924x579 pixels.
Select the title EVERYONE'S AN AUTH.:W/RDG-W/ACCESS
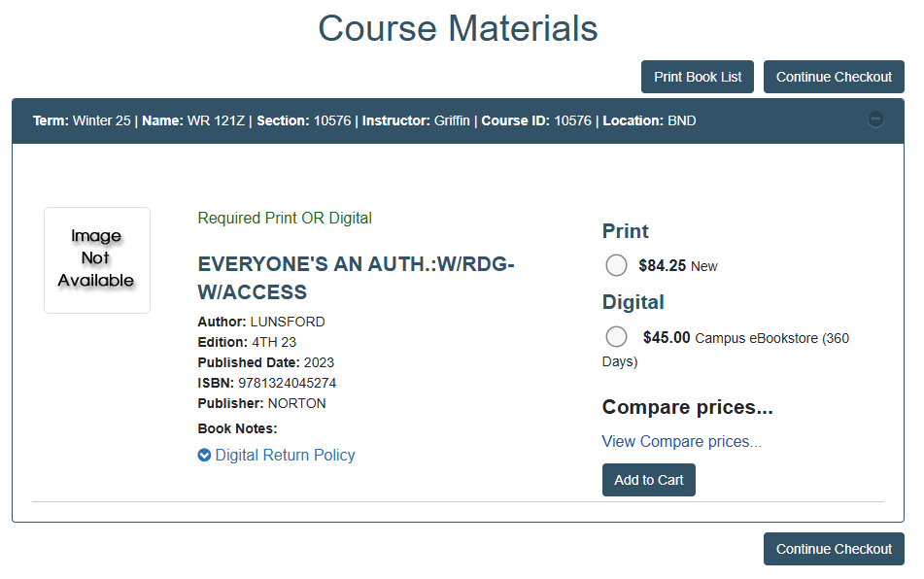click(356, 279)
